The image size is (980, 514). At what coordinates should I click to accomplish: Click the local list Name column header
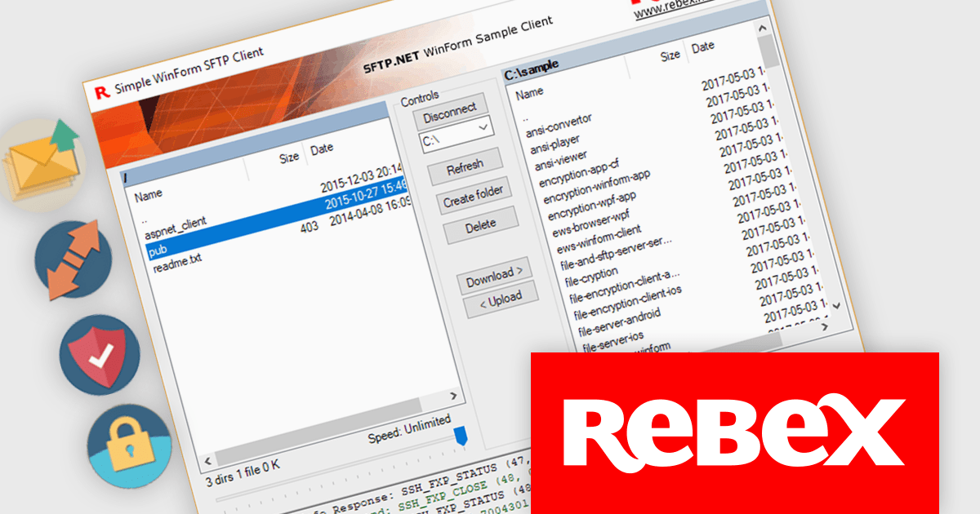(529, 93)
